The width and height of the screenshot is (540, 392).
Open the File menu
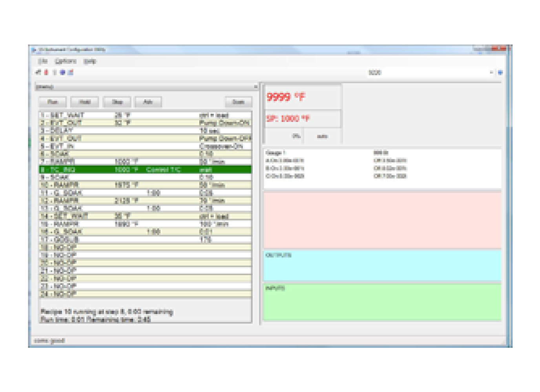(x=43, y=62)
